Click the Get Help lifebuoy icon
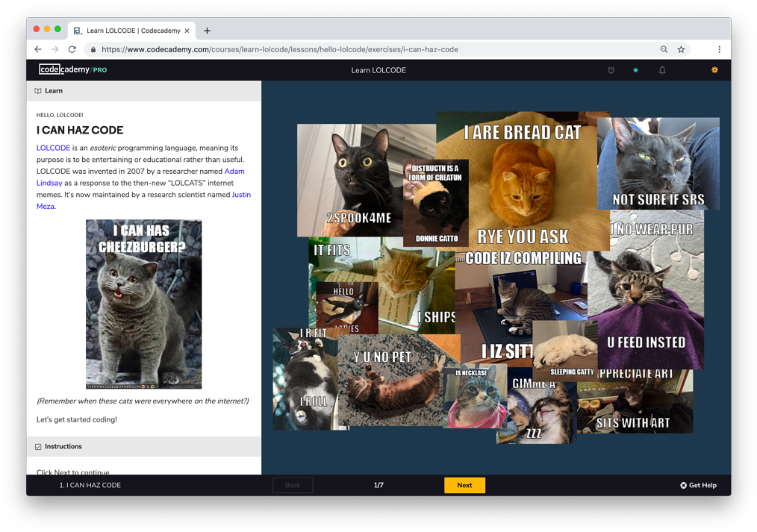This screenshot has width=757, height=532. (x=683, y=485)
